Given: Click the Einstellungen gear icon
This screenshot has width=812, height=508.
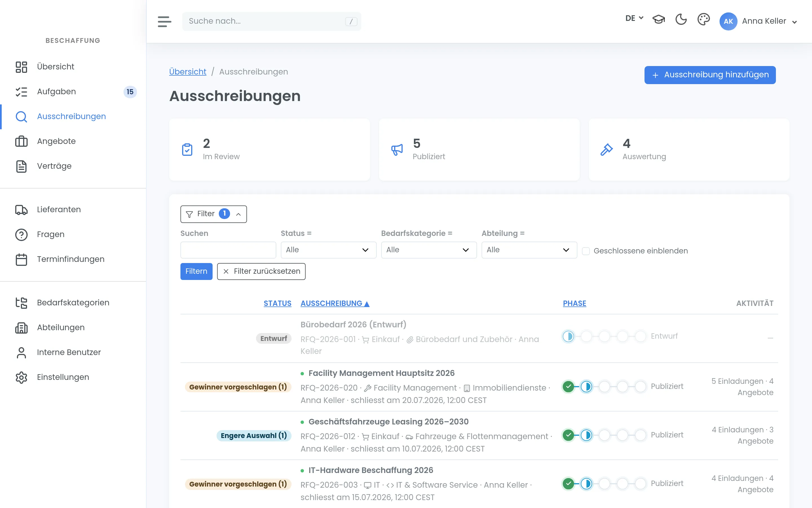Looking at the screenshot, I should click(21, 377).
